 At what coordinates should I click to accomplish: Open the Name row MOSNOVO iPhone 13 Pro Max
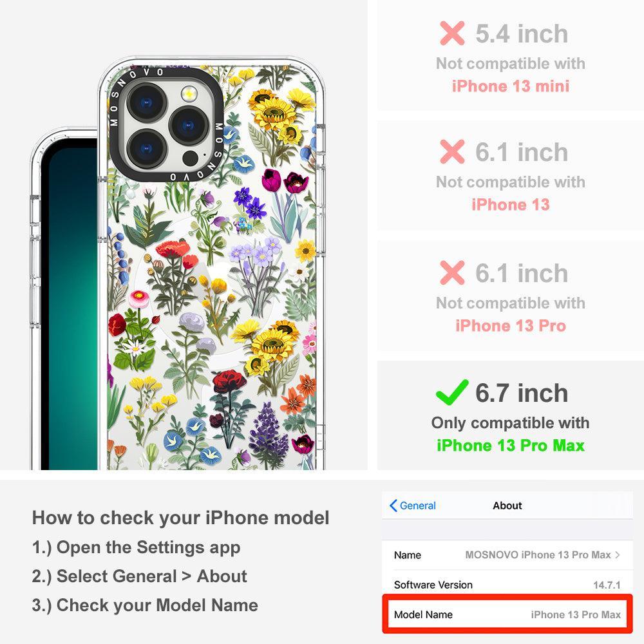point(507,555)
